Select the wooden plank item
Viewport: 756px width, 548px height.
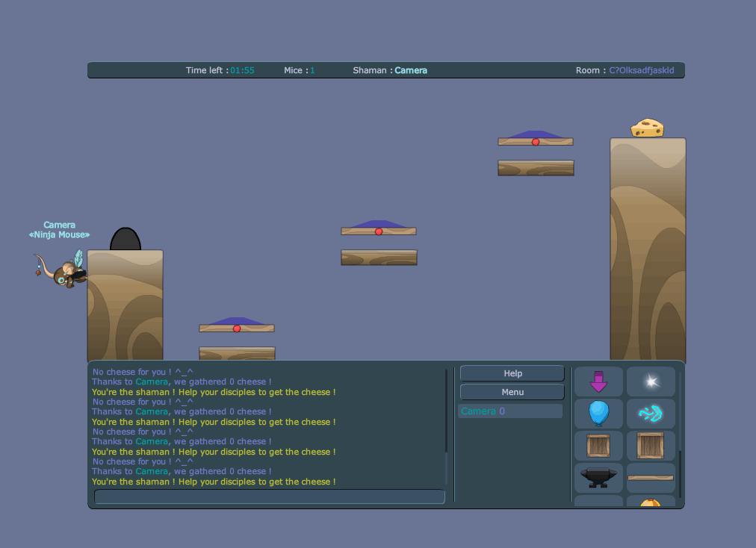click(651, 478)
